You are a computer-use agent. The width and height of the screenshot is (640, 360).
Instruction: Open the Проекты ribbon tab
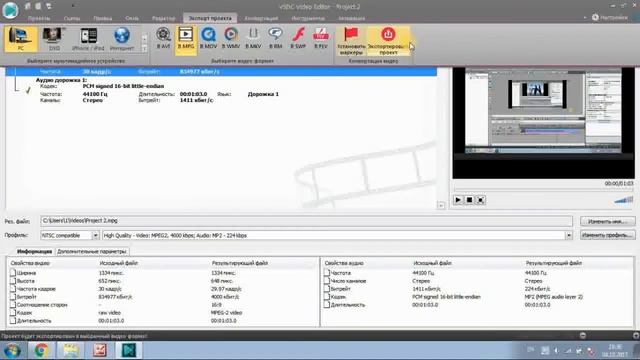coord(39,18)
